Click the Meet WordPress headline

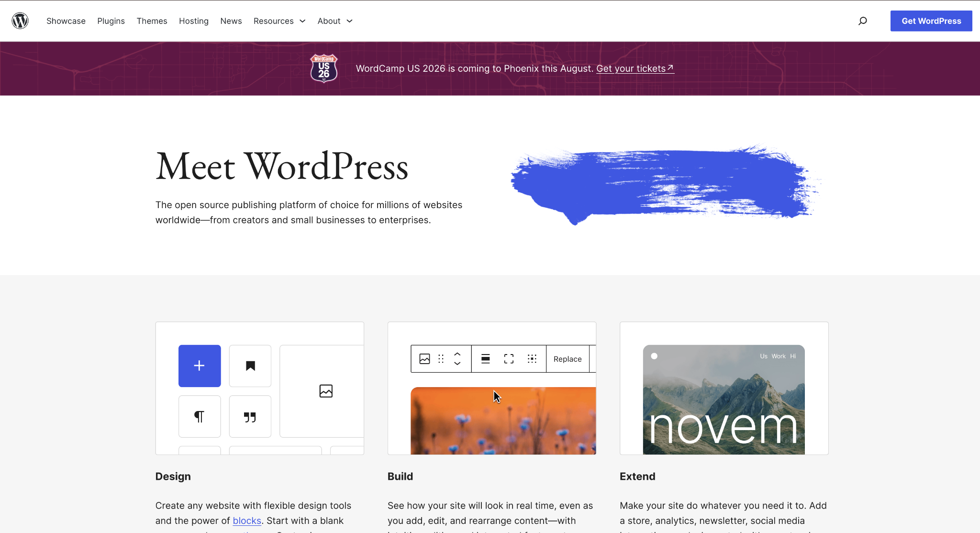282,167
